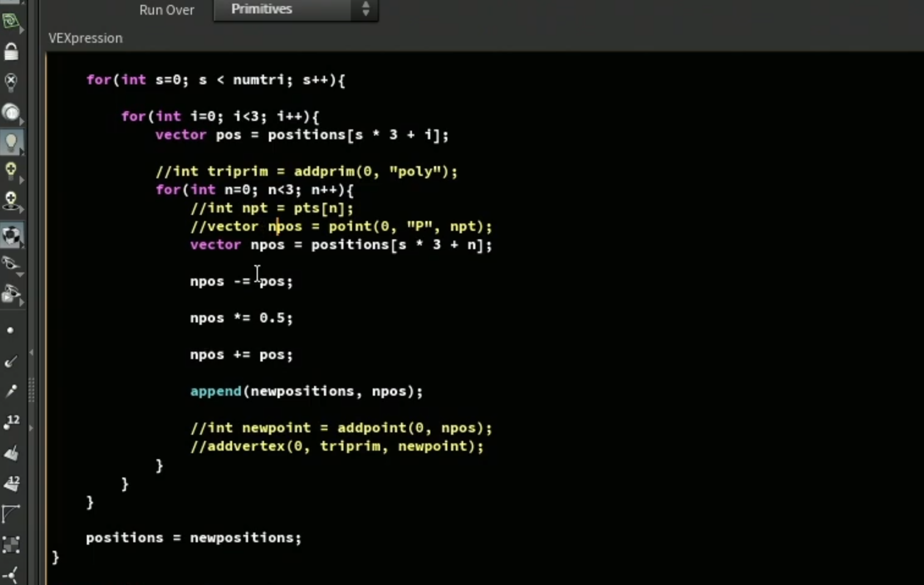Image resolution: width=924 pixels, height=585 pixels.
Task: Select the headlight only lighting icon
Action: coord(11,112)
